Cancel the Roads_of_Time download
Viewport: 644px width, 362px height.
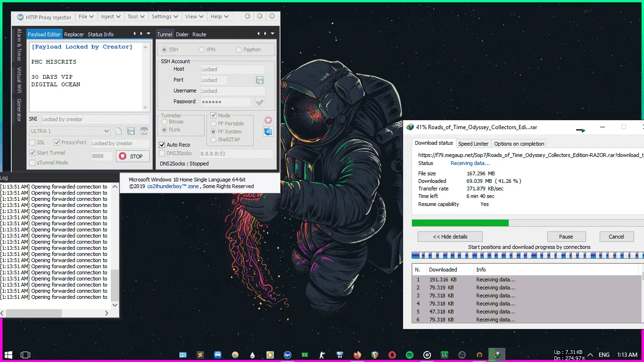(616, 237)
